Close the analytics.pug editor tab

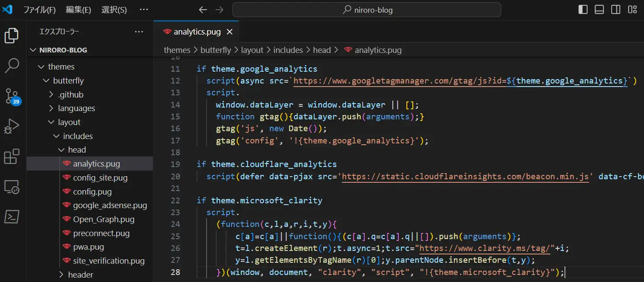(230, 32)
